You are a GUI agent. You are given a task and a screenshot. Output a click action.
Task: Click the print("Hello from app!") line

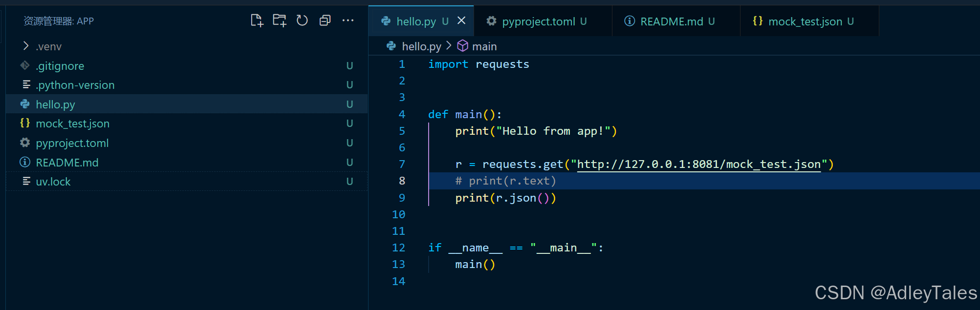click(536, 131)
